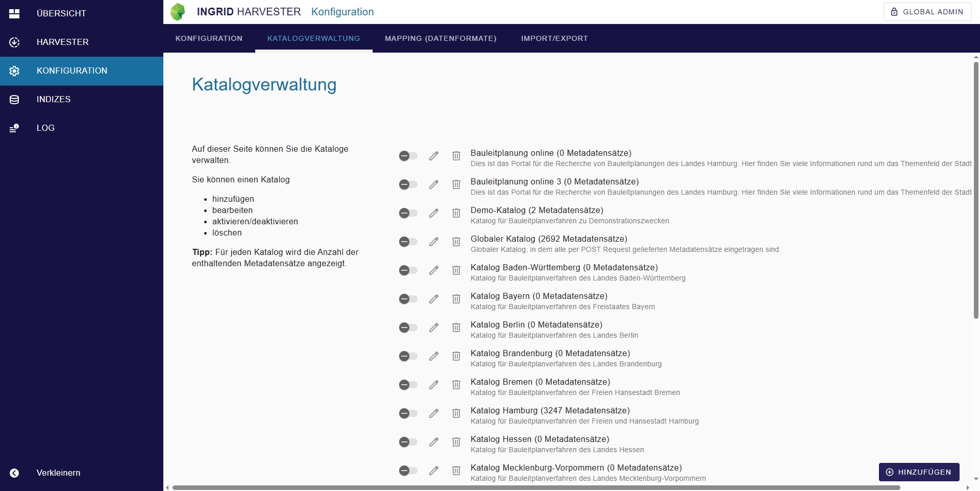Edit the Katalog Berlin entry

click(433, 328)
